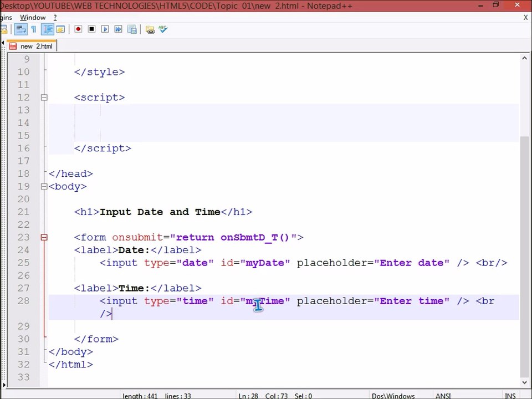Click line number 33 in margin
This screenshot has width=532, height=399.
point(23,377)
